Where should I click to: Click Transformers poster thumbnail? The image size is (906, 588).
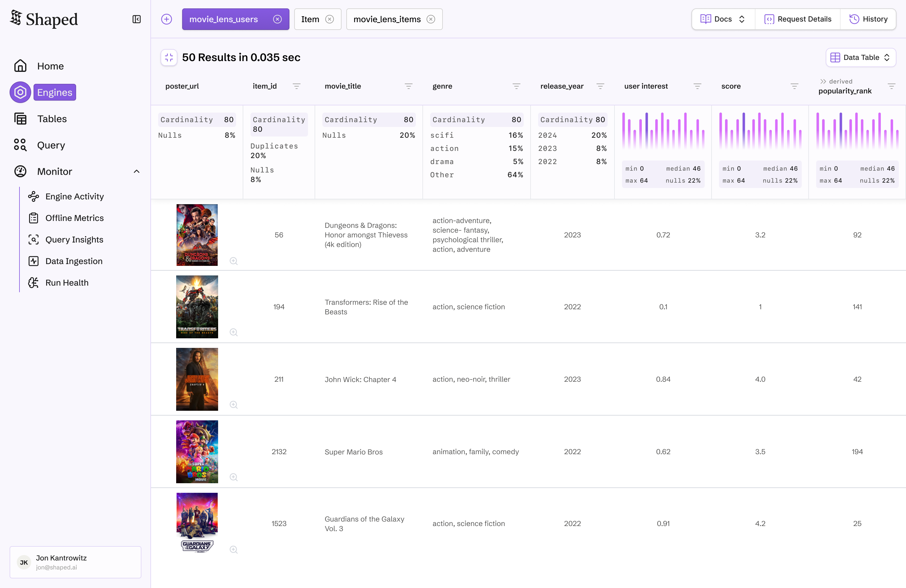(x=197, y=307)
